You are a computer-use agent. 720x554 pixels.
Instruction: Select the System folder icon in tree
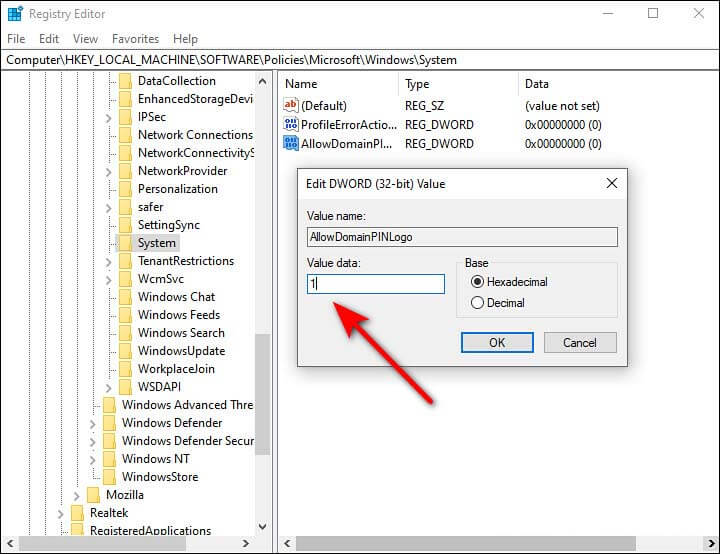pos(126,243)
